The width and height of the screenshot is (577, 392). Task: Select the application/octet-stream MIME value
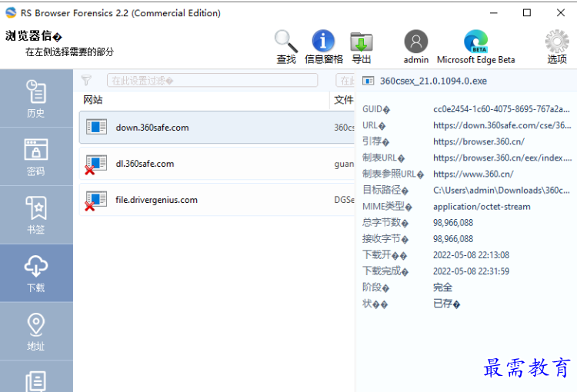coord(482,207)
